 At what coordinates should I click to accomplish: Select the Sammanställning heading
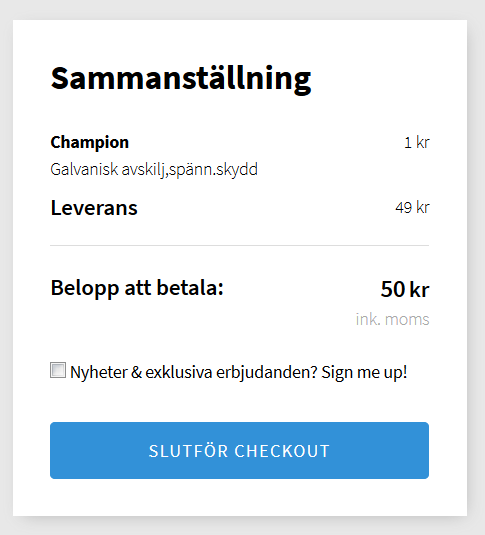181,79
